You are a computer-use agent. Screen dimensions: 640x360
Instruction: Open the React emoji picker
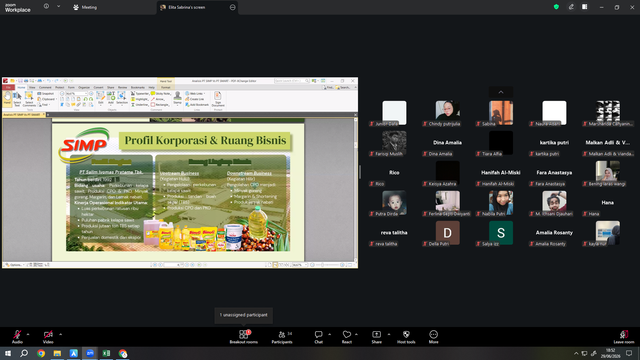coord(347,337)
